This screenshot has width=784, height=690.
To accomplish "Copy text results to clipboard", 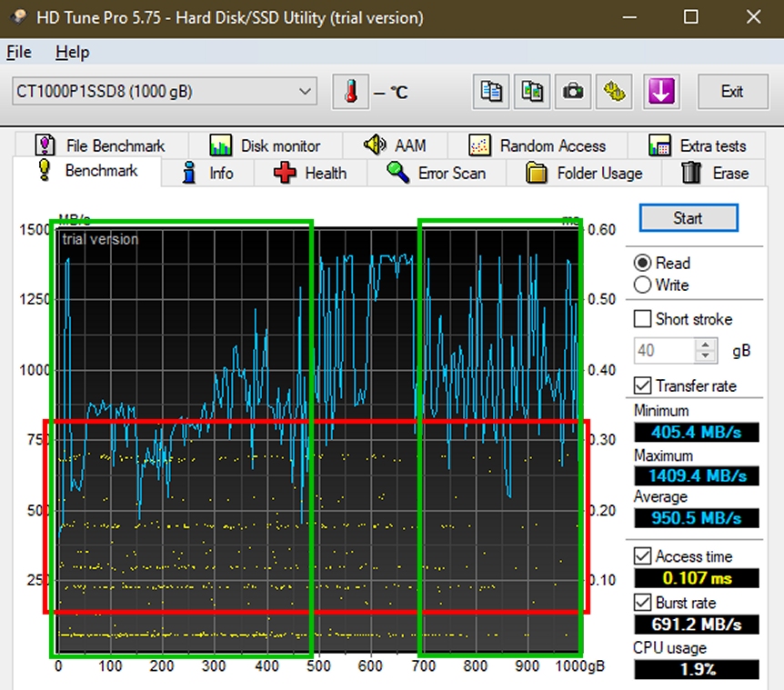I will 491,92.
